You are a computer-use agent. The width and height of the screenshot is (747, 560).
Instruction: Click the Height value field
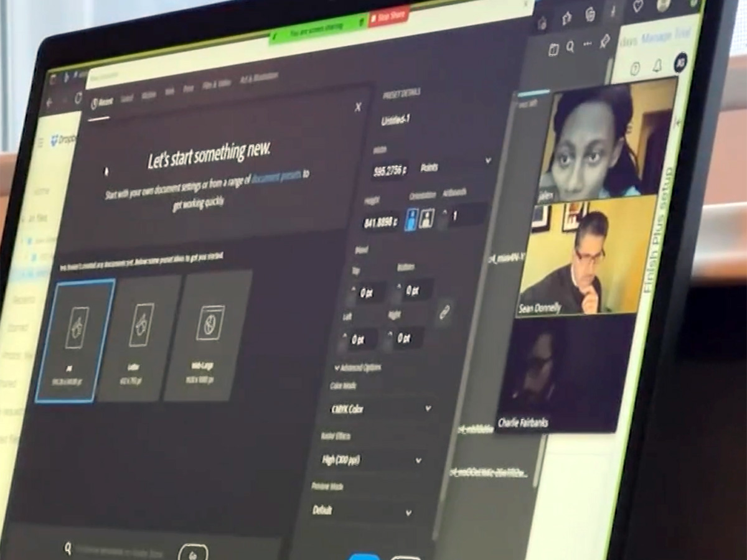point(380,223)
